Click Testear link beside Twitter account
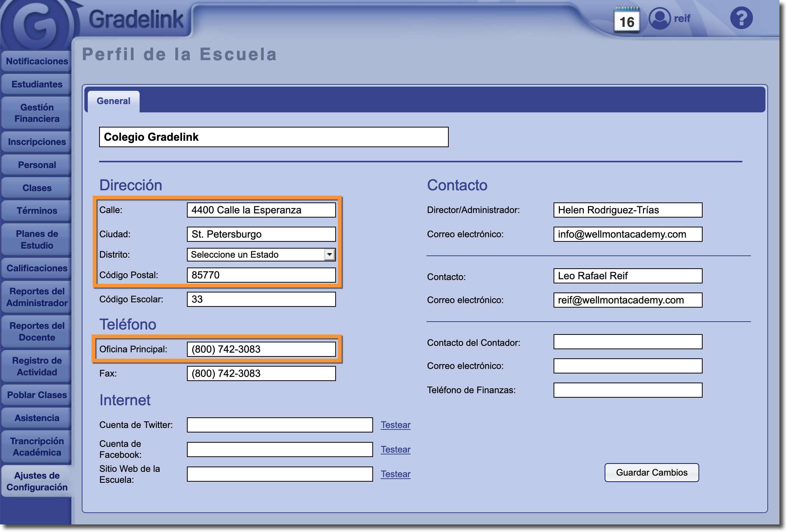Image resolution: width=787 pixels, height=532 pixels. click(x=395, y=425)
